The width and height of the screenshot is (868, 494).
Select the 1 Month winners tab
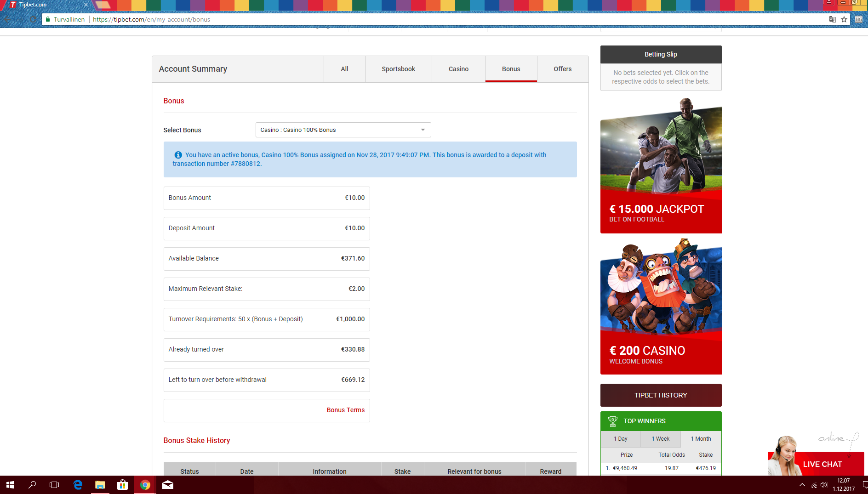pyautogui.click(x=701, y=439)
